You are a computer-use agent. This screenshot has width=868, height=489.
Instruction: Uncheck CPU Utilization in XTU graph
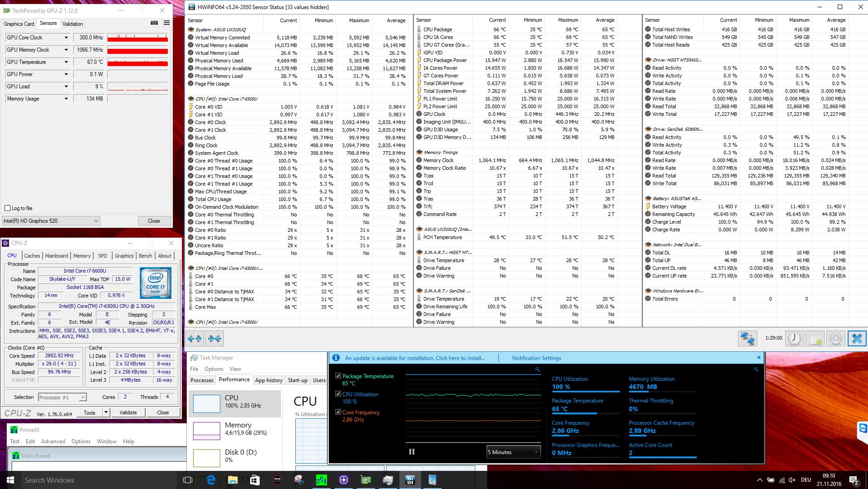point(338,394)
